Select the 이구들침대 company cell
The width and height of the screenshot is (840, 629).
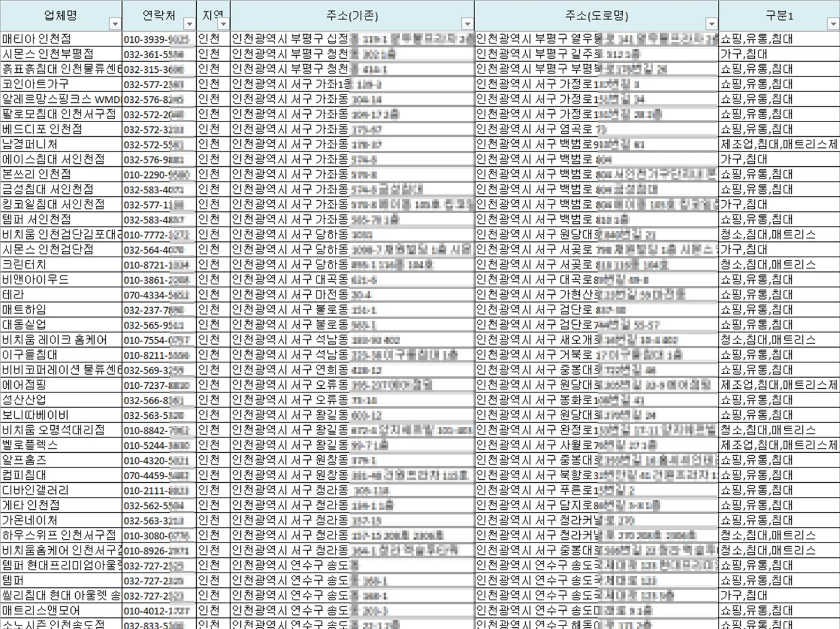(61, 355)
